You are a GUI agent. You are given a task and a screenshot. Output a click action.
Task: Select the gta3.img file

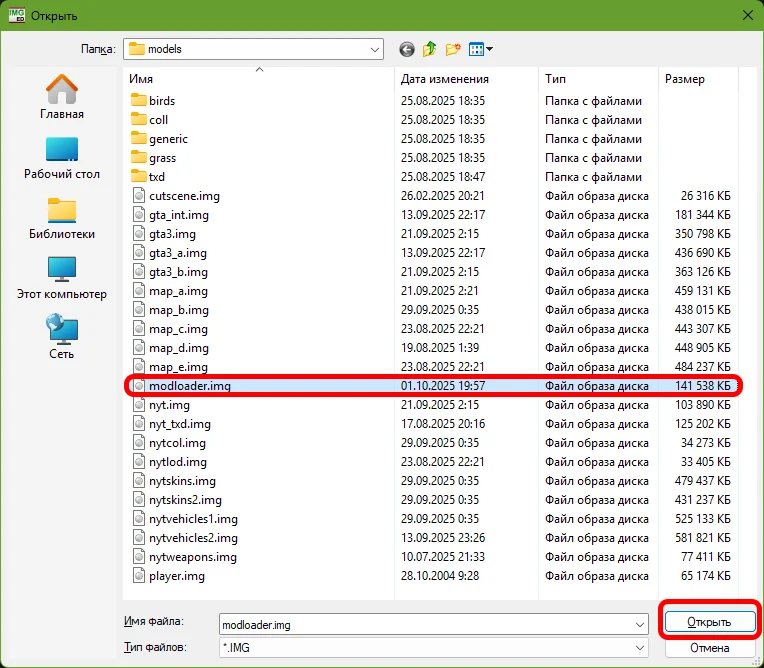click(x=171, y=234)
